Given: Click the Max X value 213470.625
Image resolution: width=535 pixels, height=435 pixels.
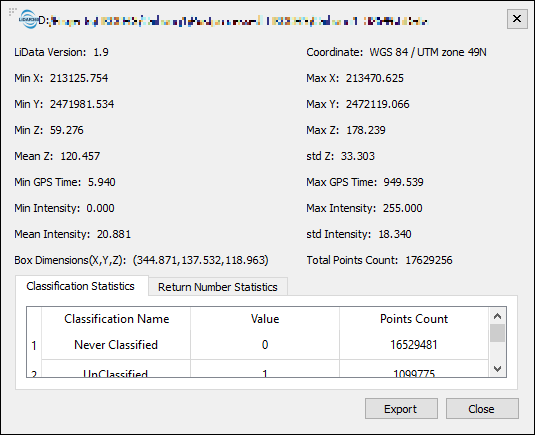Looking at the screenshot, I should [375, 78].
